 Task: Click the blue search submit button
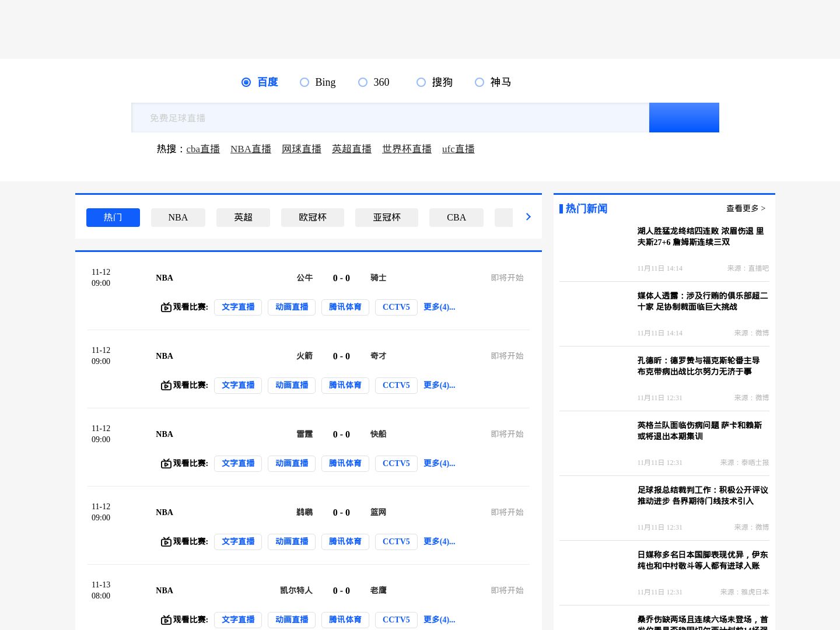click(684, 118)
